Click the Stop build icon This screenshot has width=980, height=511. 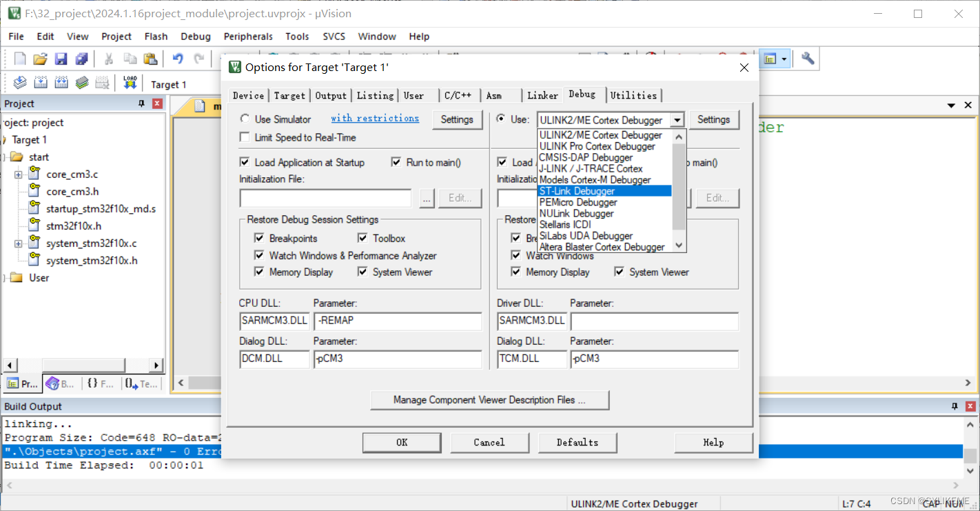click(103, 83)
